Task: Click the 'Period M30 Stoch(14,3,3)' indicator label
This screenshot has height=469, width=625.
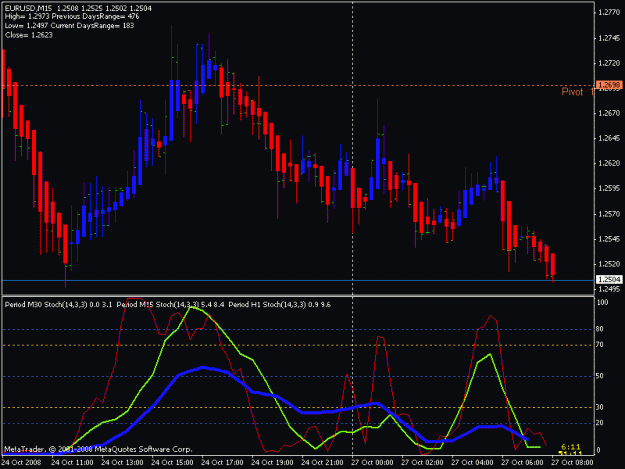Action: [x=46, y=305]
